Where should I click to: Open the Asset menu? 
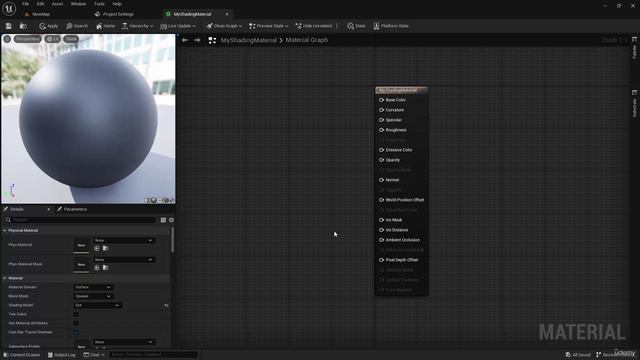(x=58, y=4)
